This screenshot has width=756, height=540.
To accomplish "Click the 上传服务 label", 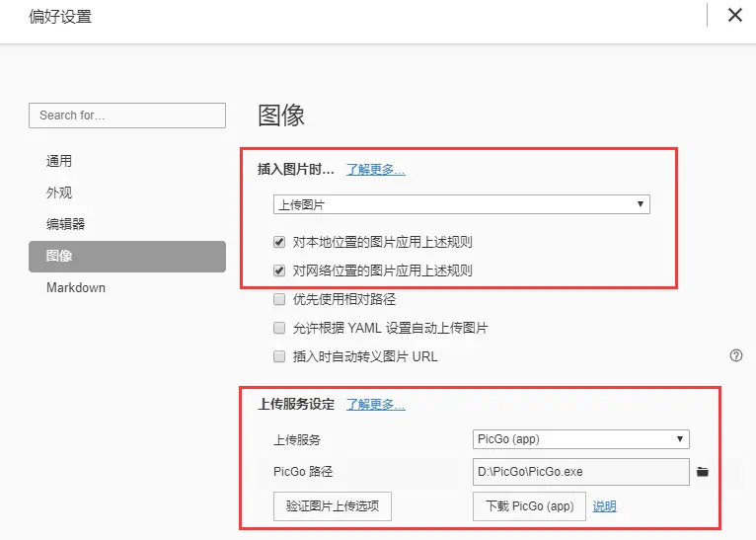I will point(297,439).
